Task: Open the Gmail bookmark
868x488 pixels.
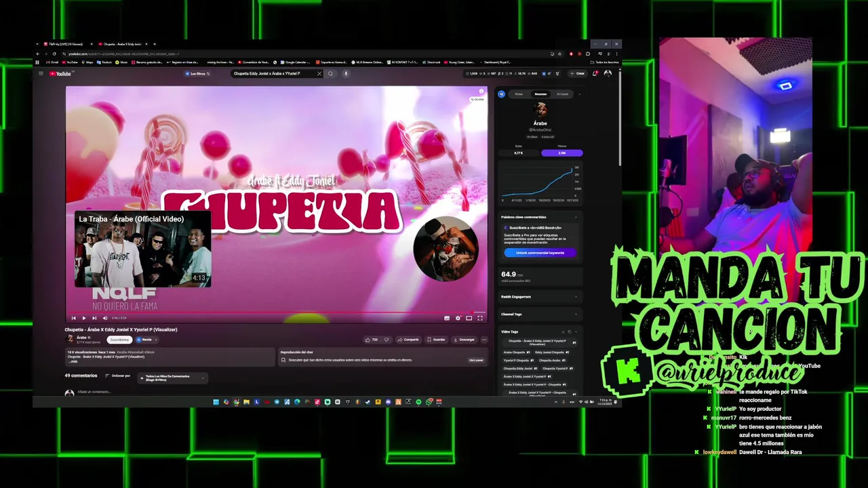Action: [x=52, y=62]
